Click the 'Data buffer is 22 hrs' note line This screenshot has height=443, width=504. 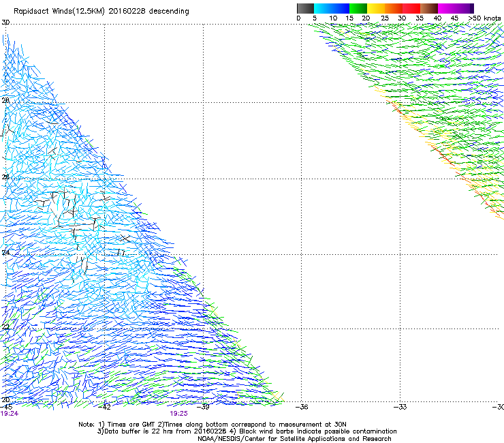(247, 431)
